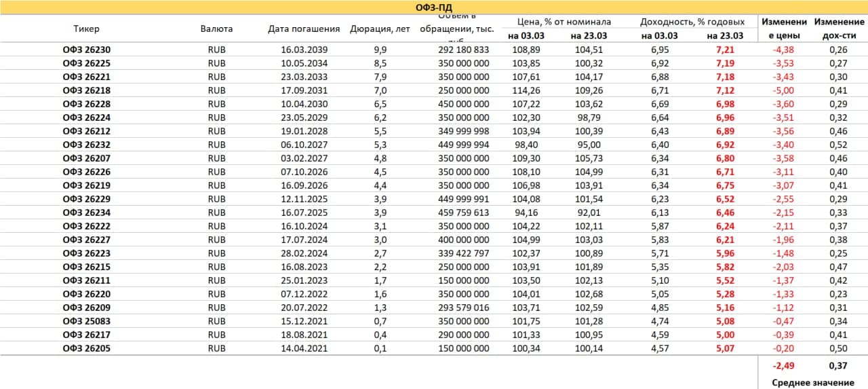Click the ОФЗ 26205 ticker cell
The image size is (868, 389).
point(86,348)
